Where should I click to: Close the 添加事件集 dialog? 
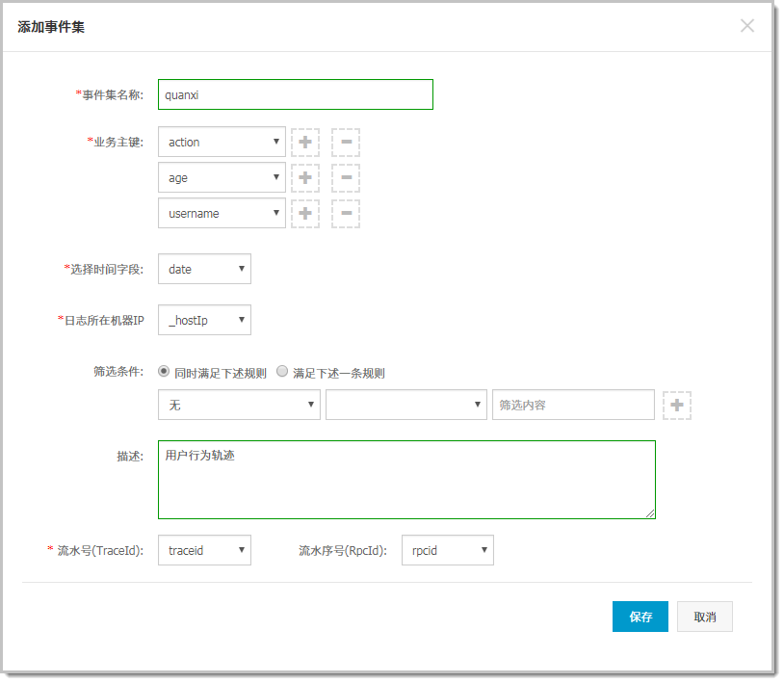tap(747, 25)
